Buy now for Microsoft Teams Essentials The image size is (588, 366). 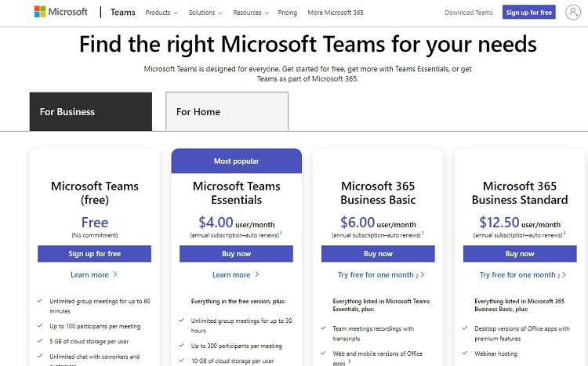(x=236, y=254)
